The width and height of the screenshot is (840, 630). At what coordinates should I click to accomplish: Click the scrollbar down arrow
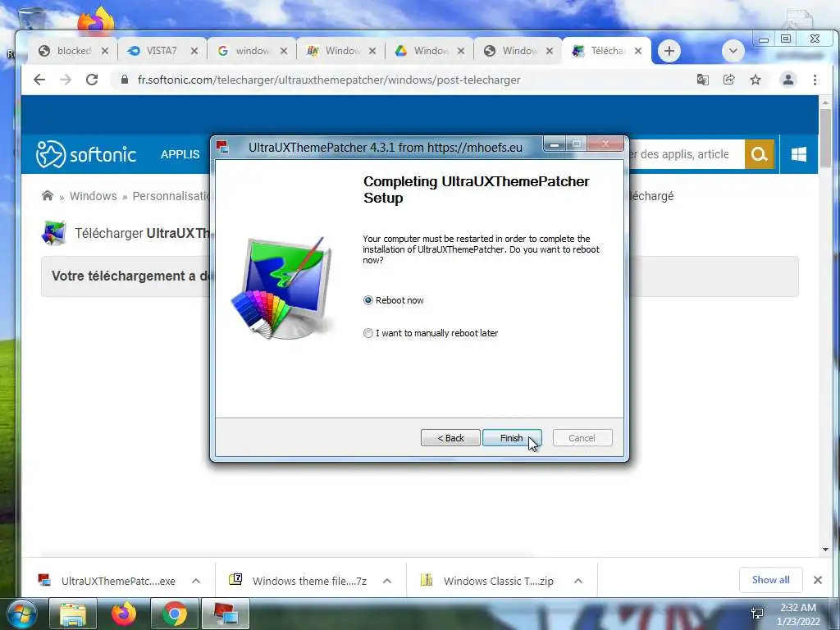(825, 550)
